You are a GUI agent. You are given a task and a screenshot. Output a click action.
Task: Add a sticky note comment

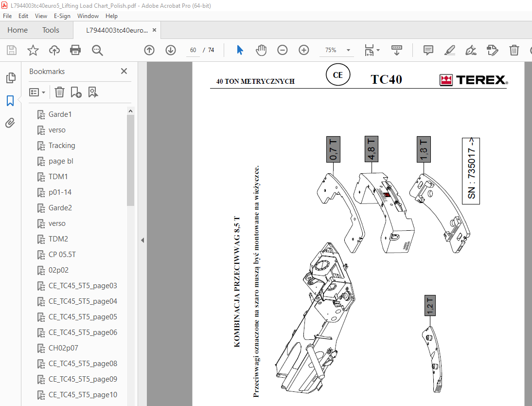tap(428, 50)
